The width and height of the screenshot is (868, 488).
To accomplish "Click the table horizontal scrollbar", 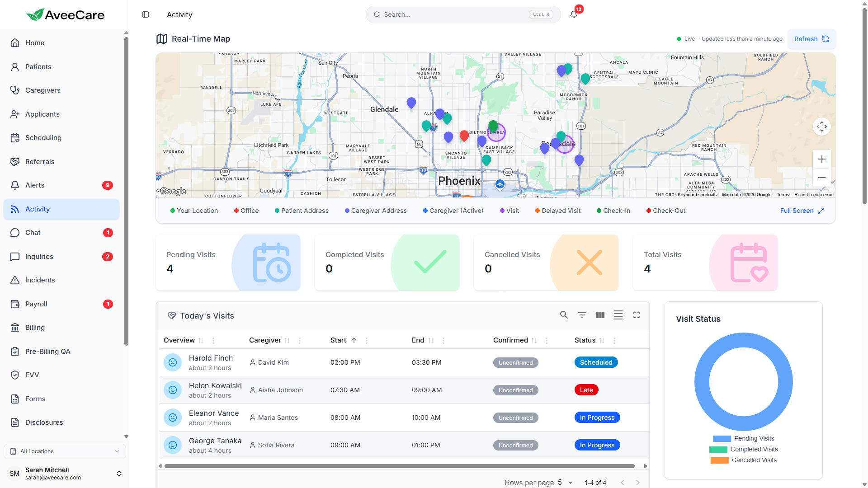I will 399,466.
